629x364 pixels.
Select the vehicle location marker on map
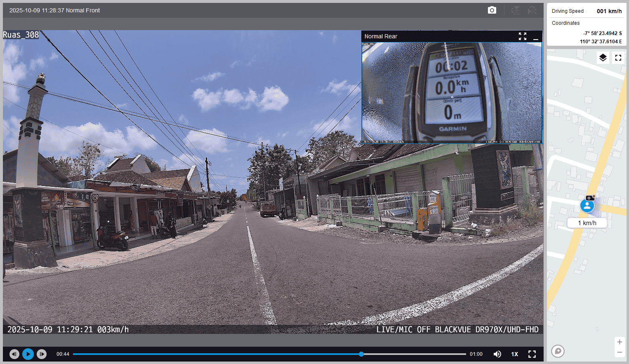(x=587, y=206)
